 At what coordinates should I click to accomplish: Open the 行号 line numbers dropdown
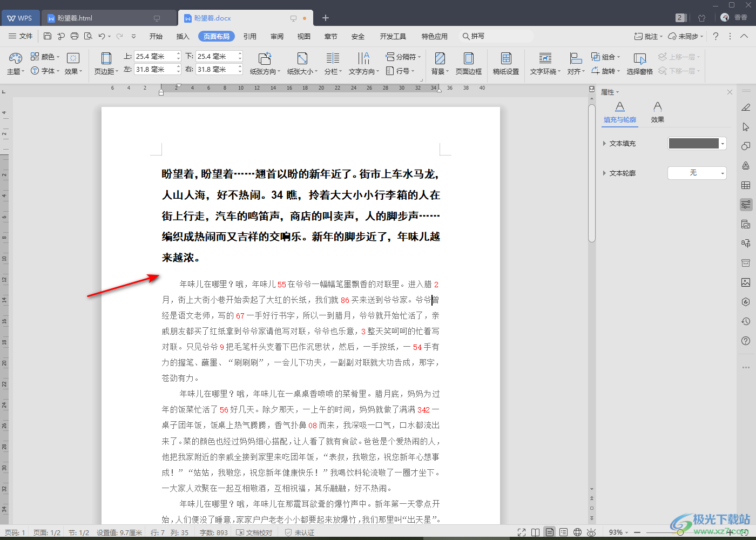[x=400, y=71]
